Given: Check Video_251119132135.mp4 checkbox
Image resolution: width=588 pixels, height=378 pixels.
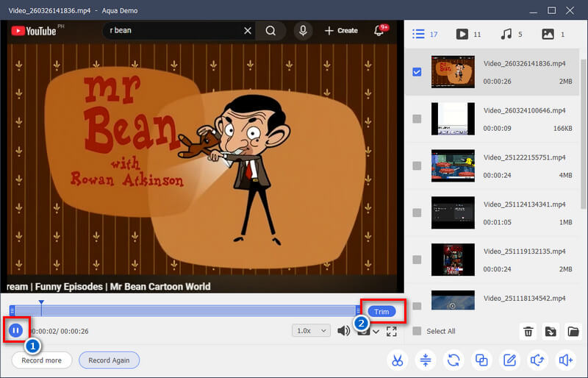Looking at the screenshot, I should (417, 260).
